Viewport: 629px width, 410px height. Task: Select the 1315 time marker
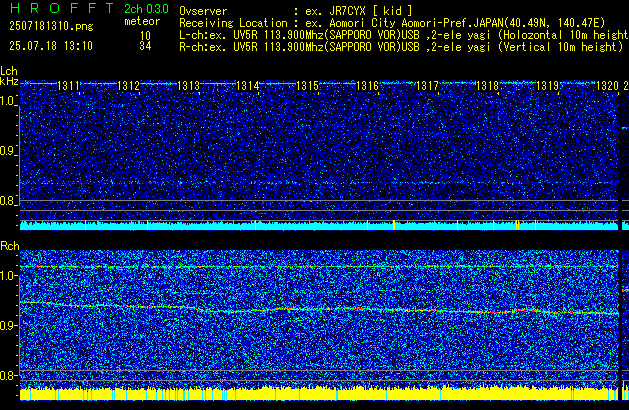coord(307,86)
